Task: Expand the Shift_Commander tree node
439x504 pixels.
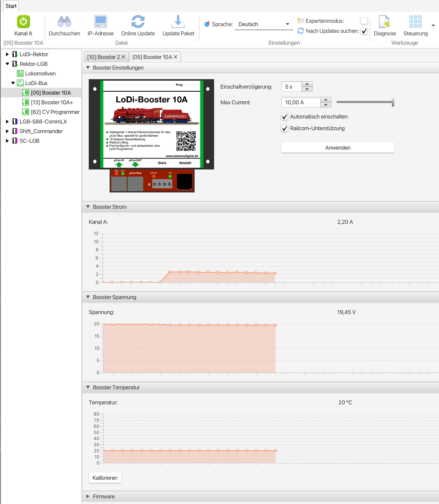Action: [7, 131]
